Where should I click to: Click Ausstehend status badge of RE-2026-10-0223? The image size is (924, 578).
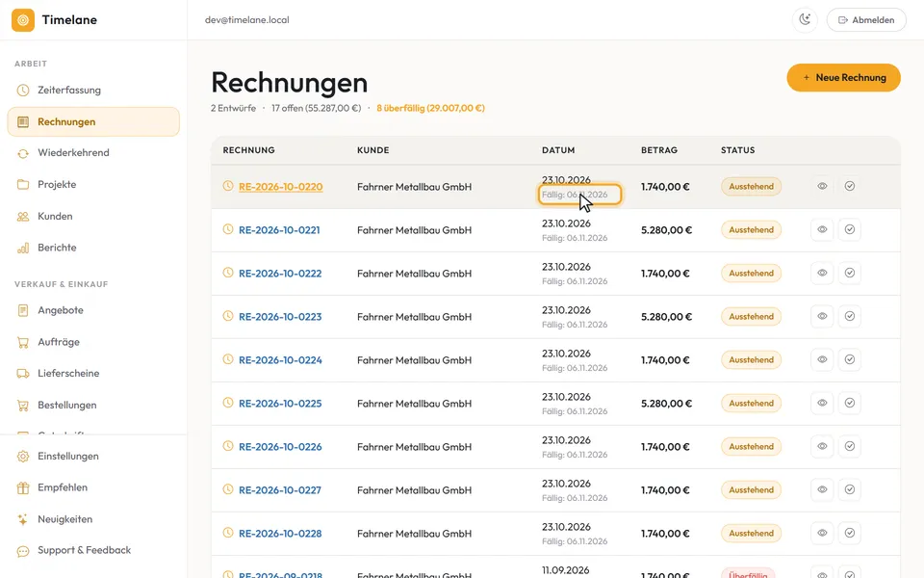[752, 317]
